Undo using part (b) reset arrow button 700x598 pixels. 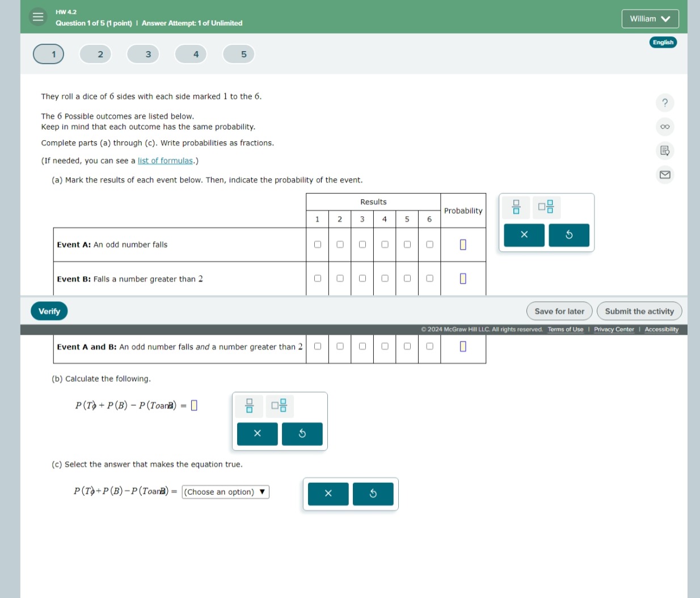(302, 434)
